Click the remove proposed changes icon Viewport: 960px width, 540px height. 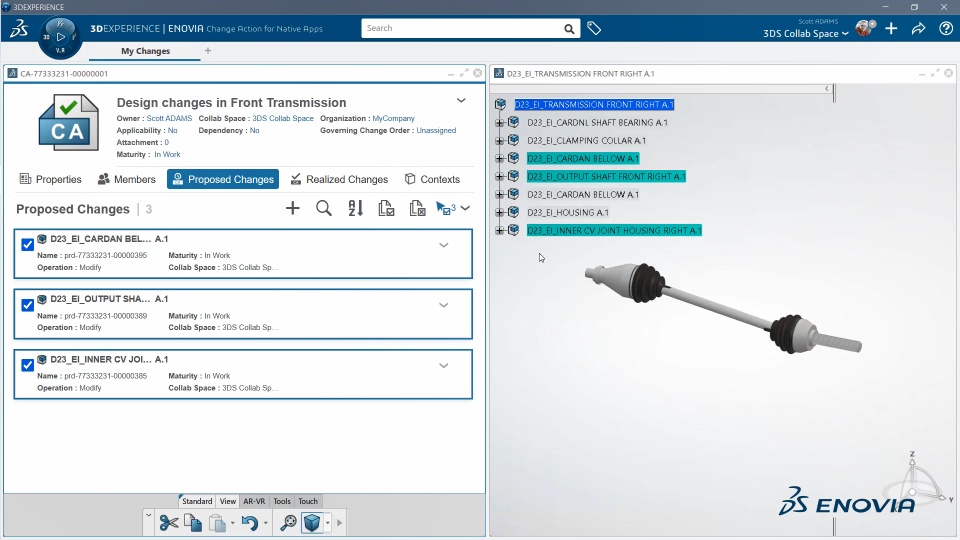(x=418, y=208)
